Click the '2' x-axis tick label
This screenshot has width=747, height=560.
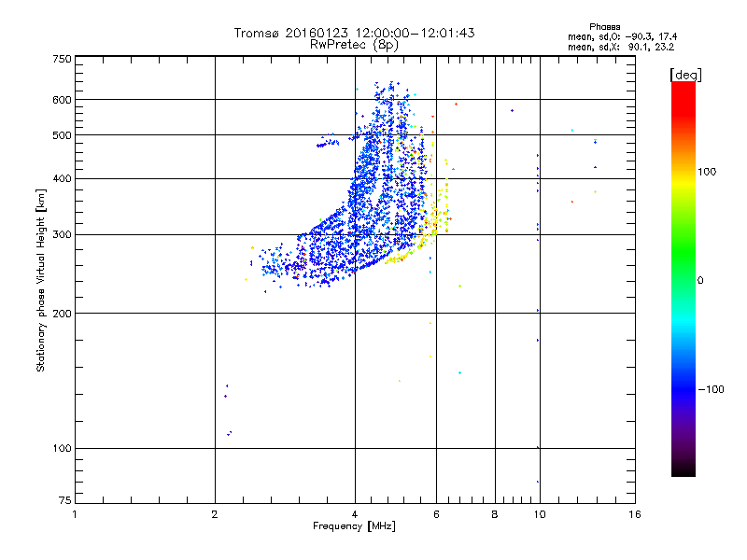pyautogui.click(x=215, y=514)
